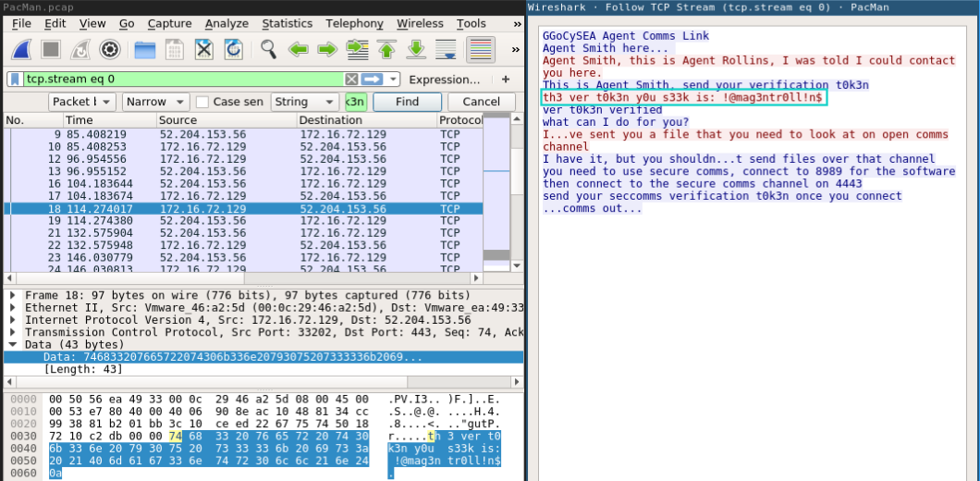Go to specified packet icon

357,49
